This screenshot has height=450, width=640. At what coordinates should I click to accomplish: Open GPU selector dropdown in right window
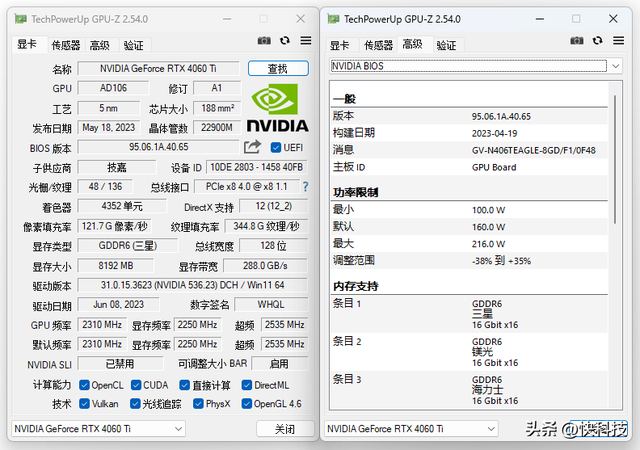click(411, 429)
